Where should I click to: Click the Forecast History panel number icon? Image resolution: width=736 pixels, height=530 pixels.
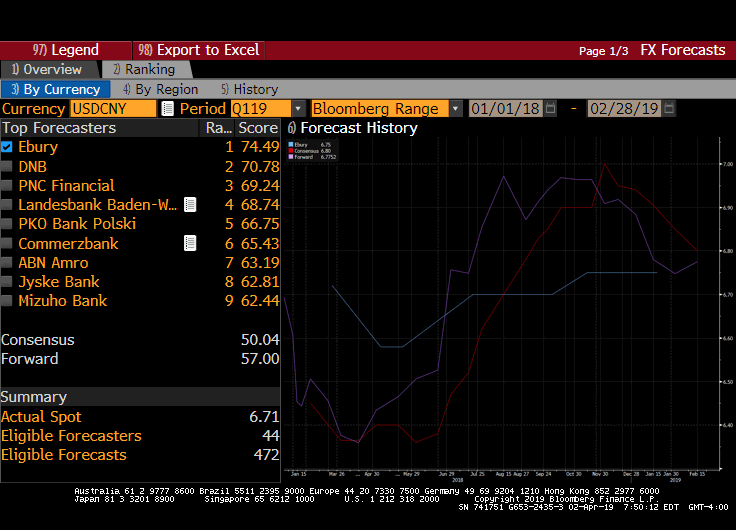tap(291, 128)
